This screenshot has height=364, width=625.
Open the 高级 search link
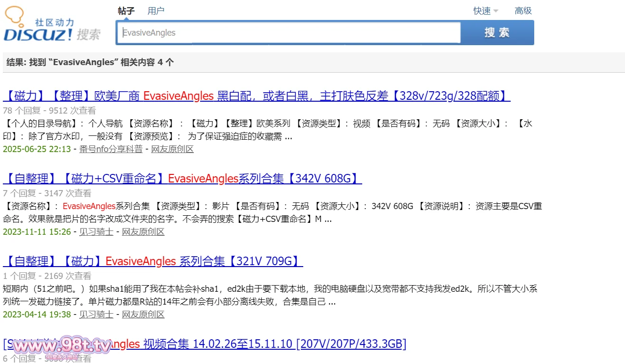click(523, 11)
